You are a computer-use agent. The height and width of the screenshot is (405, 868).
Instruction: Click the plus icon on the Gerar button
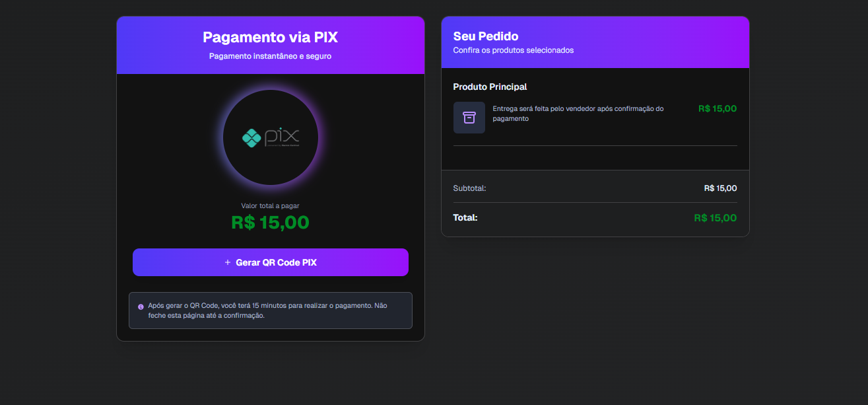tap(228, 262)
